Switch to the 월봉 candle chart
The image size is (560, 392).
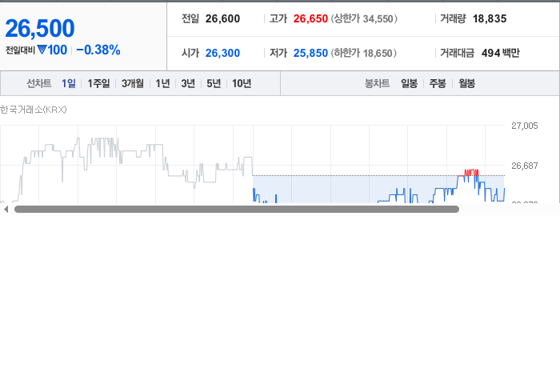pos(466,83)
